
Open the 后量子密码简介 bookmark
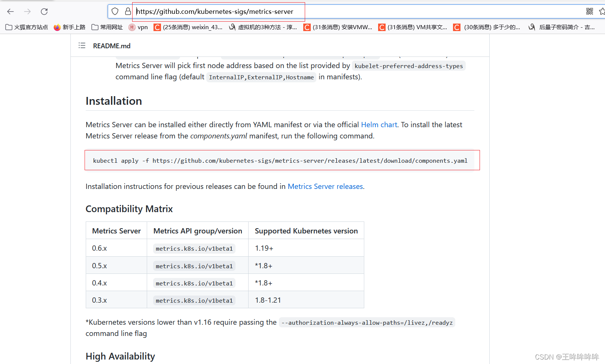coord(562,27)
